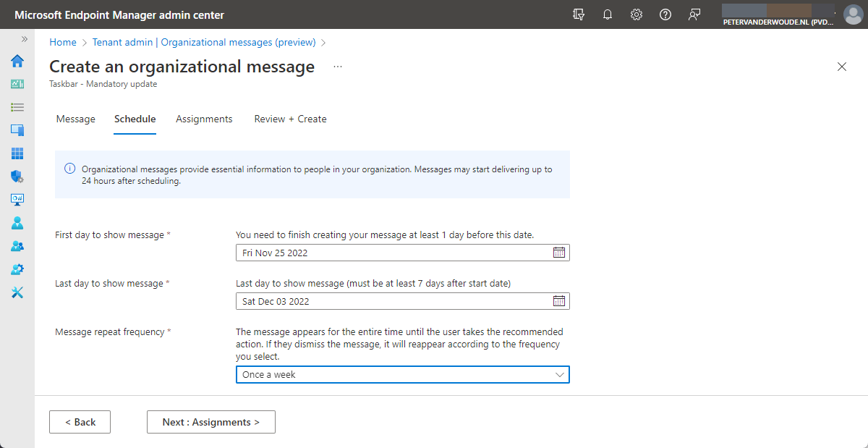
Task: Open Endpoint security shield icon
Action: [17, 176]
